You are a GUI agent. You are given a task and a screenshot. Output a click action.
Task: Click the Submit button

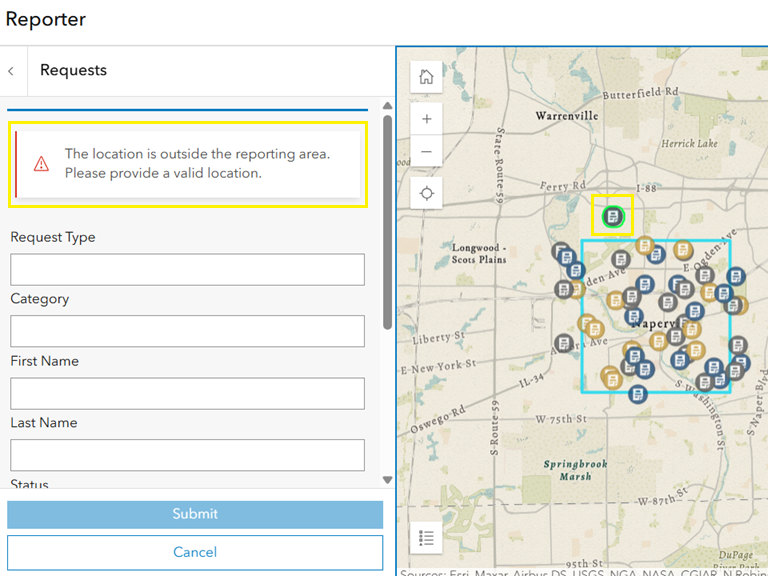click(195, 514)
